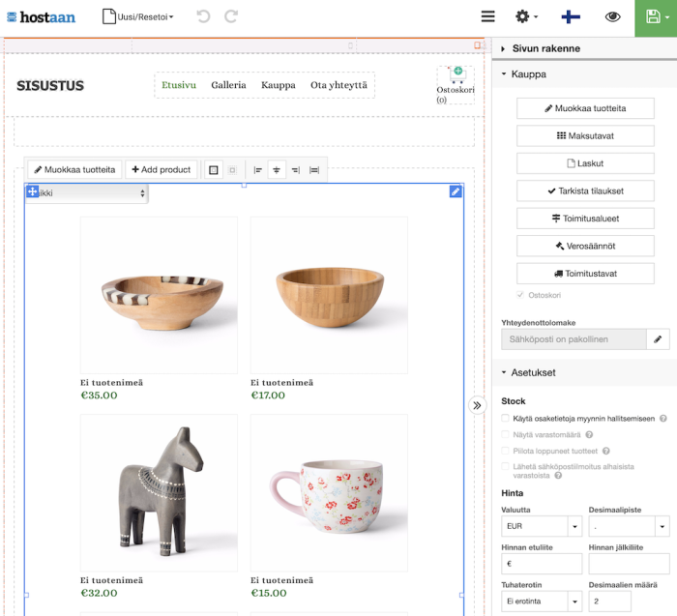Click the blue edit pencil on the store block
Screen dimensions: 677x616
456,191
